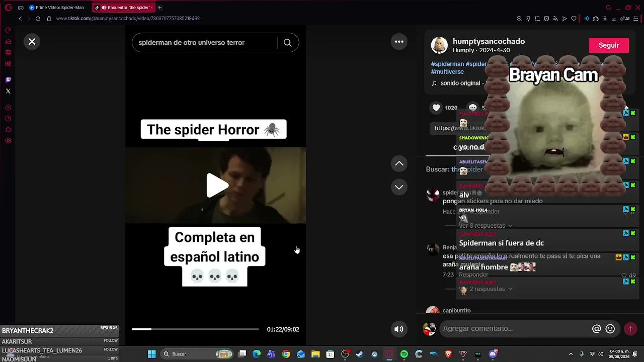Reload the current page
Image resolution: width=644 pixels, height=362 pixels.
pos(38,19)
